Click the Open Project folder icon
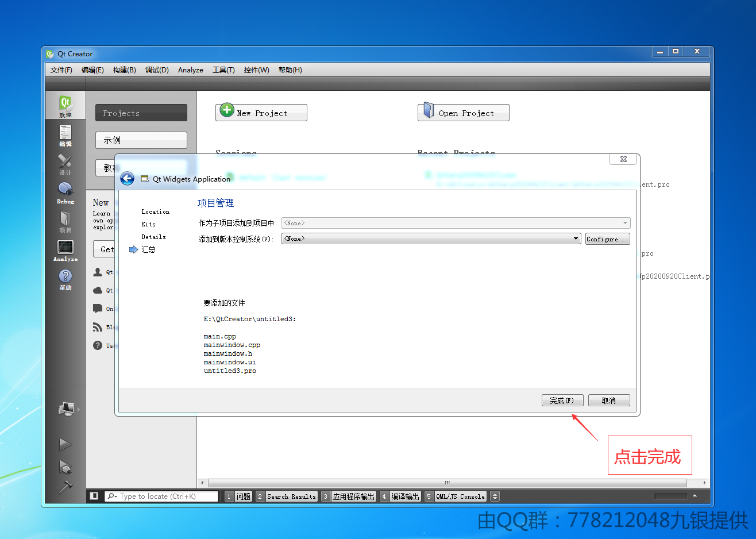756x539 pixels. (x=429, y=110)
